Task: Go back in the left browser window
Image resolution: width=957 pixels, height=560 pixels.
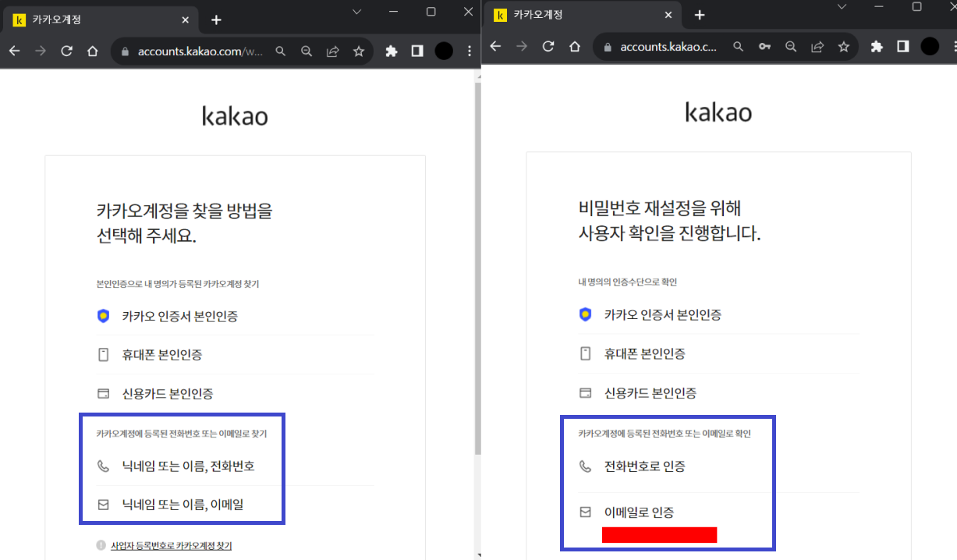Action: click(15, 51)
